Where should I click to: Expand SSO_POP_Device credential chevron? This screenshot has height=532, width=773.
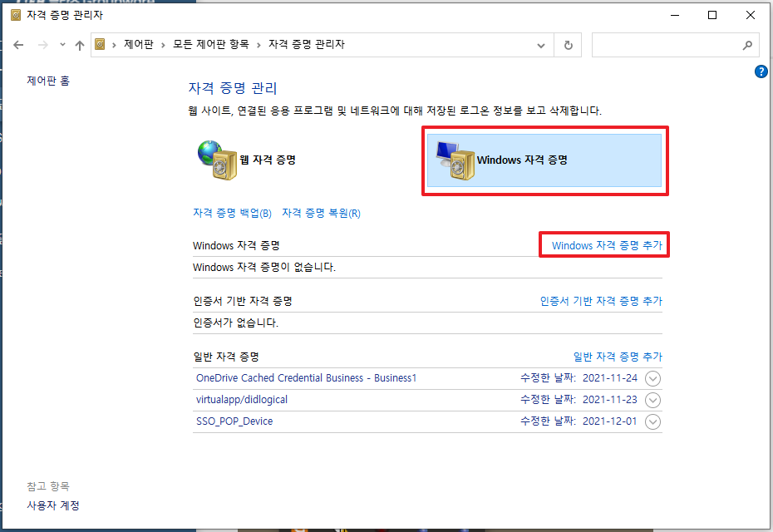click(653, 421)
